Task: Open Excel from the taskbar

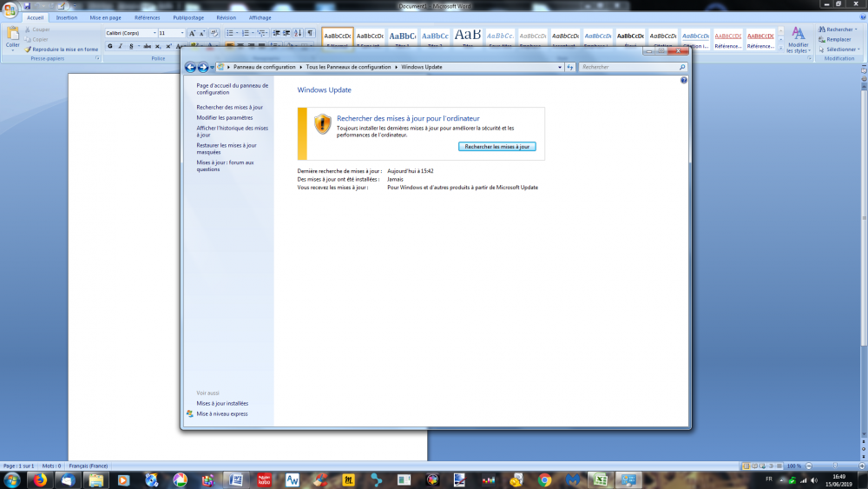Action: [x=600, y=480]
